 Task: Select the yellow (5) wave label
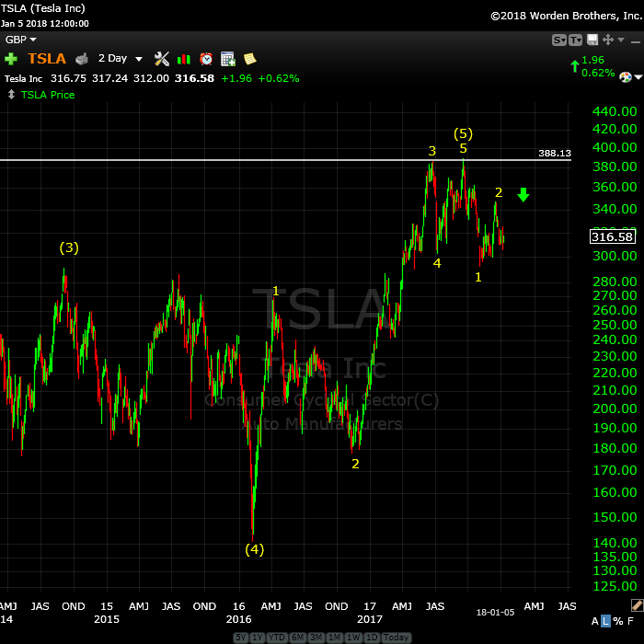click(x=463, y=133)
